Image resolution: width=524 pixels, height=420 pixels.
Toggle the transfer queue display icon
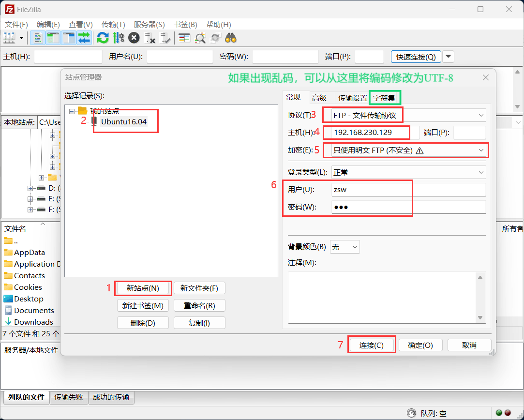point(84,38)
